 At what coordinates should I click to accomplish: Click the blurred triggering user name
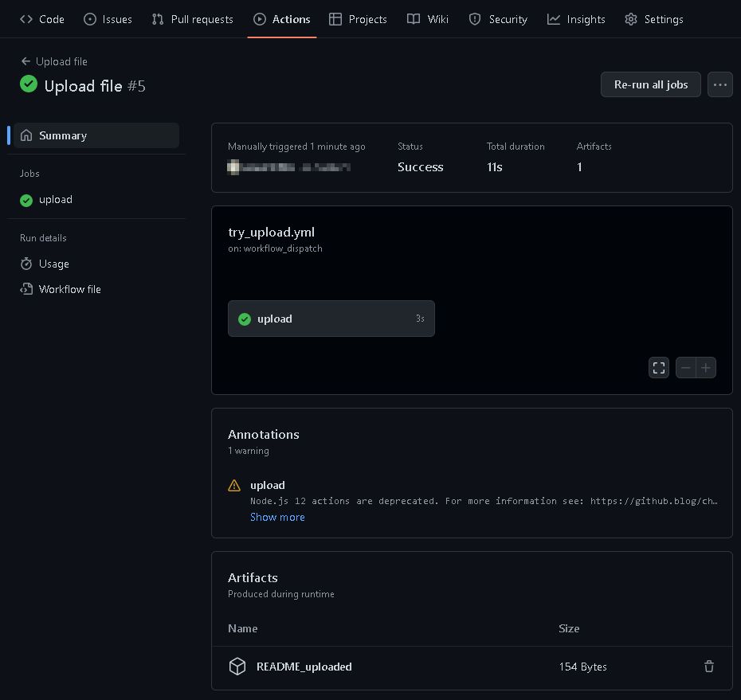point(288,167)
